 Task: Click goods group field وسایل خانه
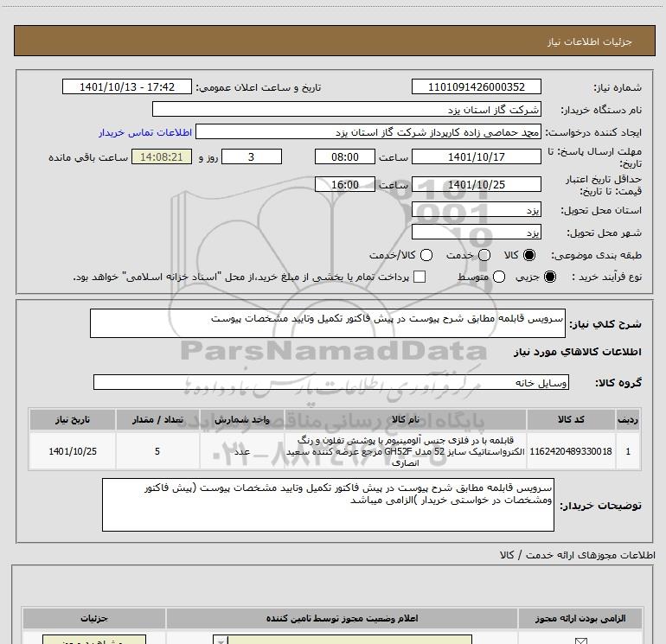pos(331,382)
